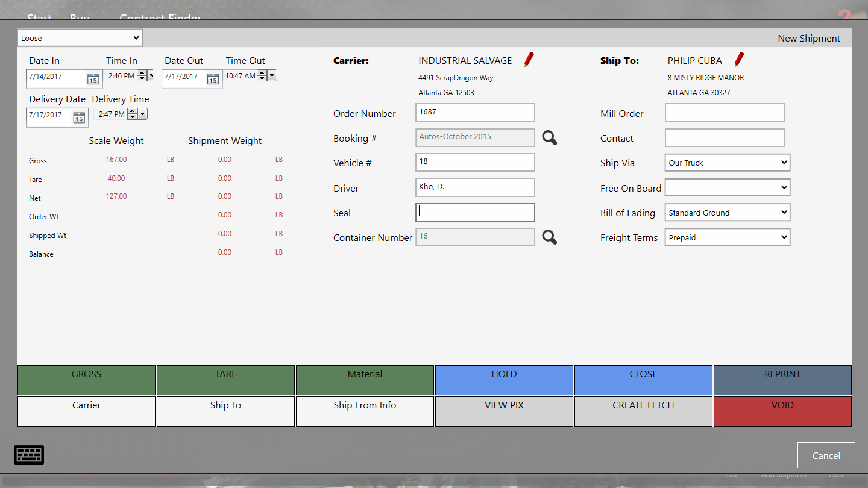Viewport: 868px width, 488px height.
Task: Open the on-screen keyboard icon
Action: point(29,454)
